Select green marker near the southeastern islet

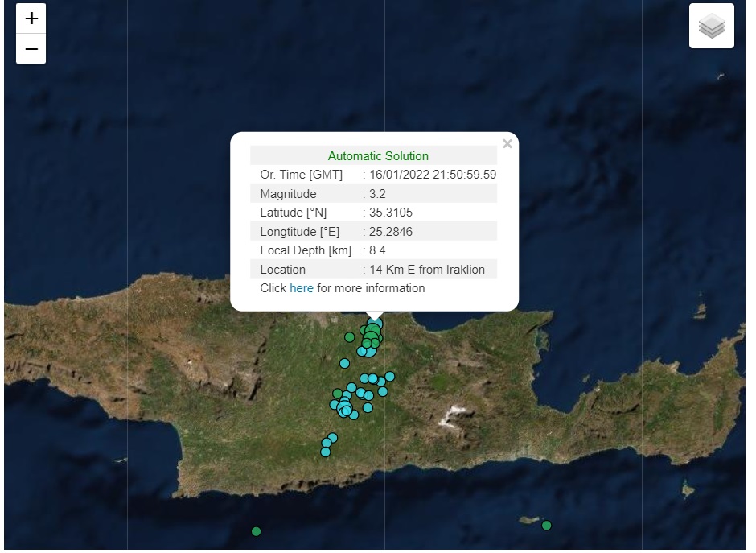pos(546,526)
